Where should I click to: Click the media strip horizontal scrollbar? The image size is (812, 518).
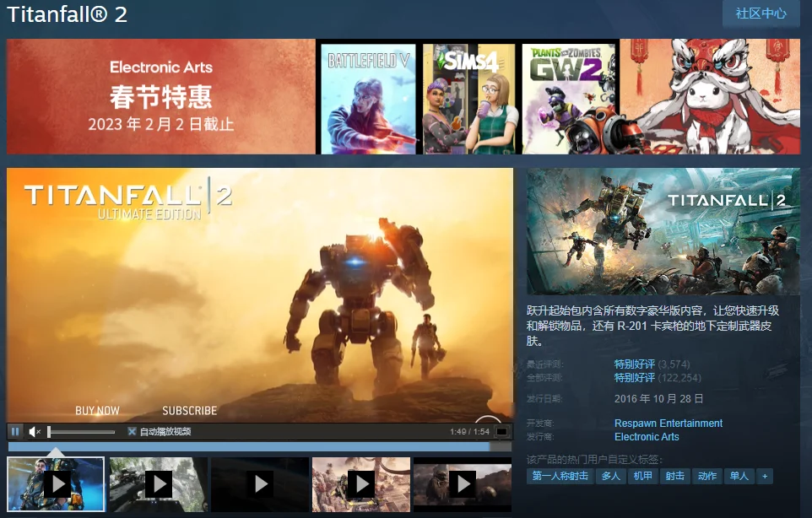click(253, 446)
